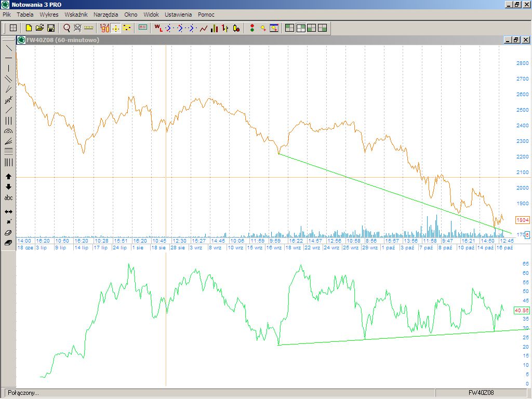
Task: Open the Tabela menu
Action: point(25,14)
